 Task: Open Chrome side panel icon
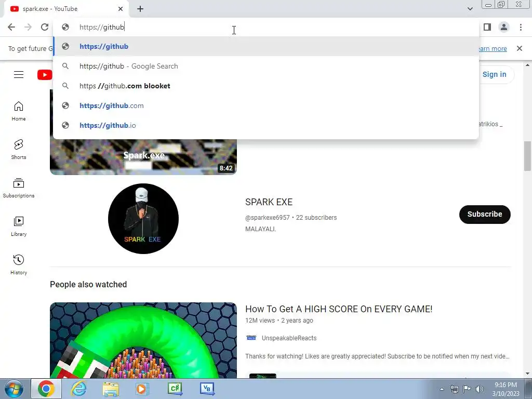tap(487, 27)
